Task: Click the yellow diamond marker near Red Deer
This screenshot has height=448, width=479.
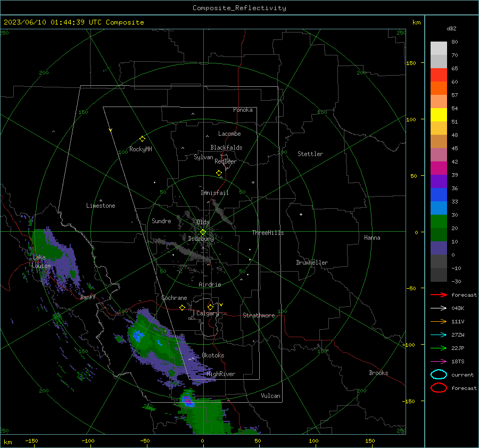Action: pyautogui.click(x=219, y=173)
